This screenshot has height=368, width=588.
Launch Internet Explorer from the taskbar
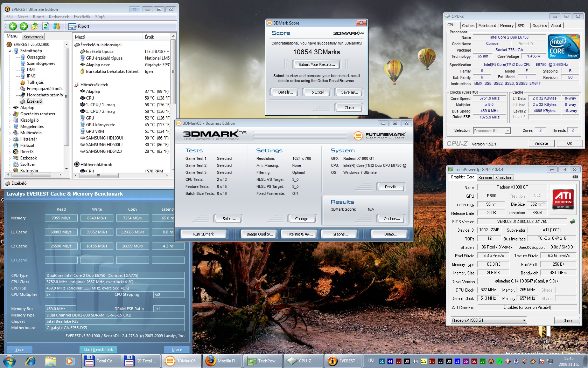point(30,361)
